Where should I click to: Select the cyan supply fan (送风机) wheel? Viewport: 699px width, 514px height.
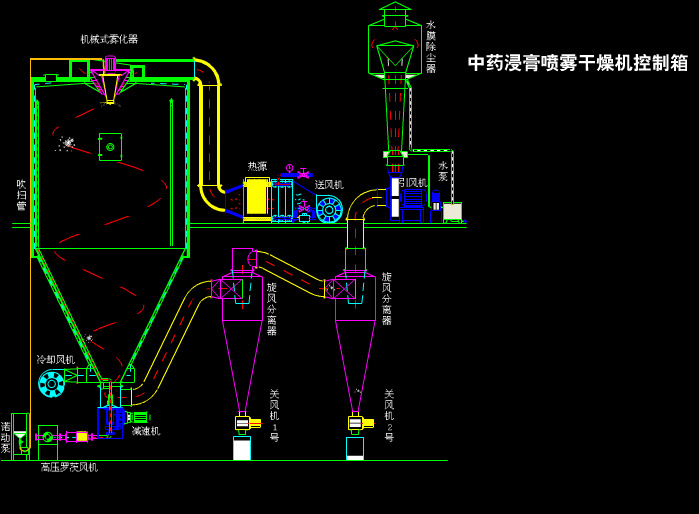coord(329,209)
